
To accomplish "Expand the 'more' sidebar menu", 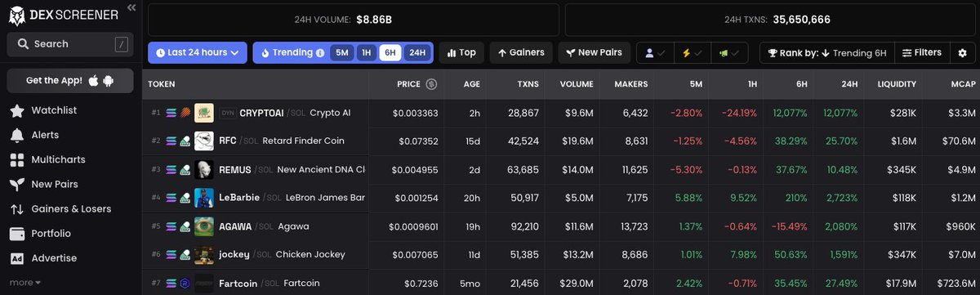I will coord(24,282).
